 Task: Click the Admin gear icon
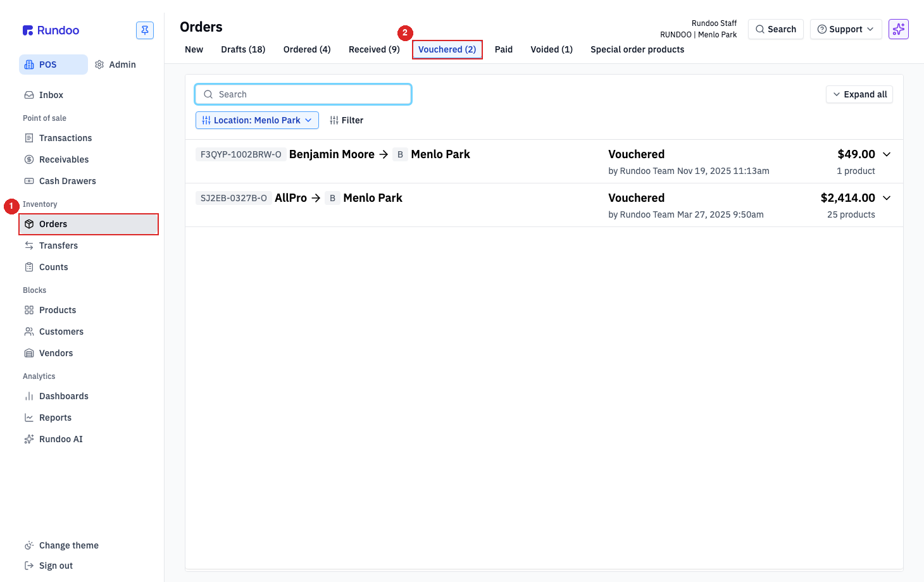pyautogui.click(x=99, y=65)
